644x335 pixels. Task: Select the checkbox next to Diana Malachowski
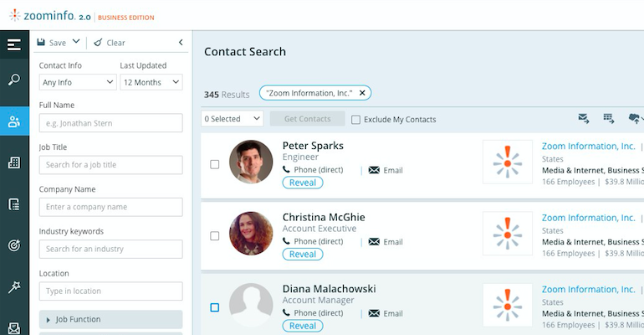pyautogui.click(x=215, y=307)
